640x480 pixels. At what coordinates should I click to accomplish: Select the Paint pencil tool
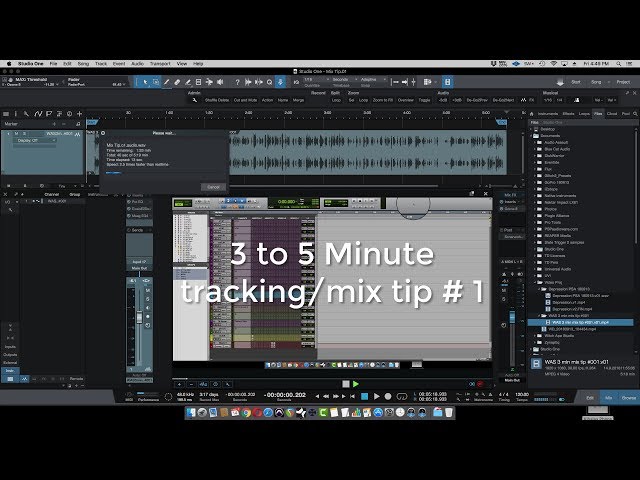[x=188, y=82]
